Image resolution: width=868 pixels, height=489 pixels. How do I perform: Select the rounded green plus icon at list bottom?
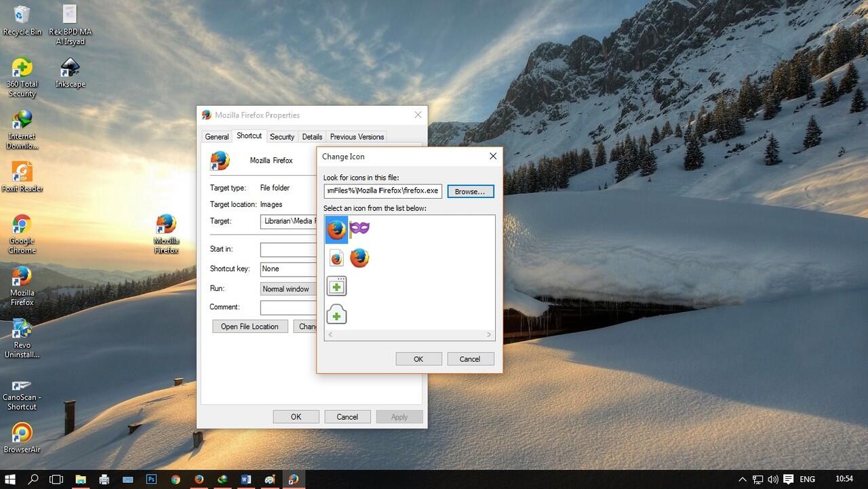coord(336,314)
